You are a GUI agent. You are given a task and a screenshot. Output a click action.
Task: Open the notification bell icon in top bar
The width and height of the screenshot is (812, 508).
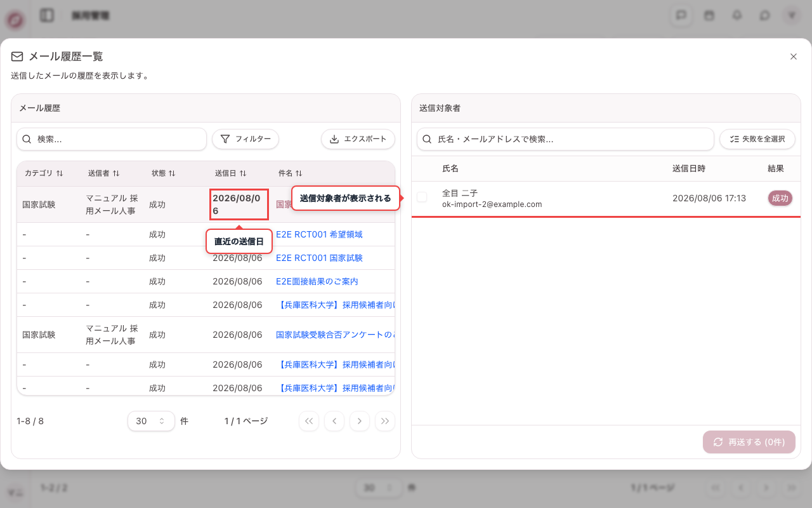click(x=737, y=15)
